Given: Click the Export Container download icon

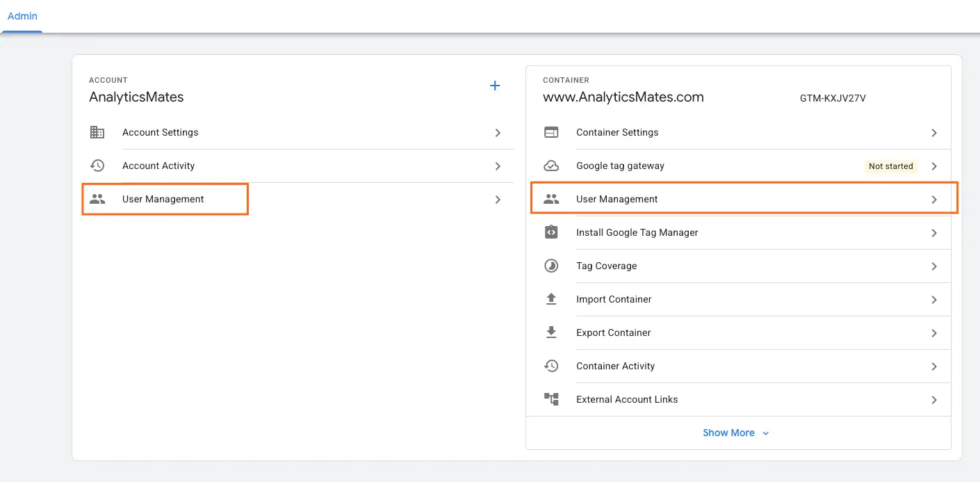Looking at the screenshot, I should pos(551,332).
